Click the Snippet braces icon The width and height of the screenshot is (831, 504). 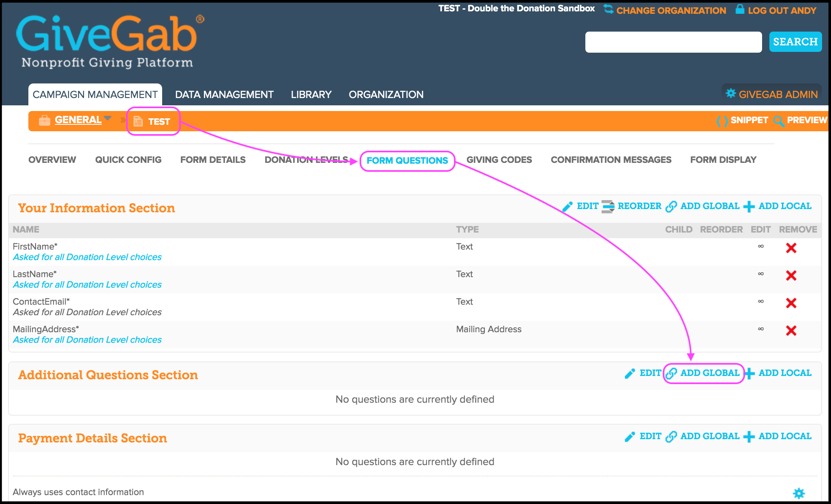pyautogui.click(x=722, y=121)
